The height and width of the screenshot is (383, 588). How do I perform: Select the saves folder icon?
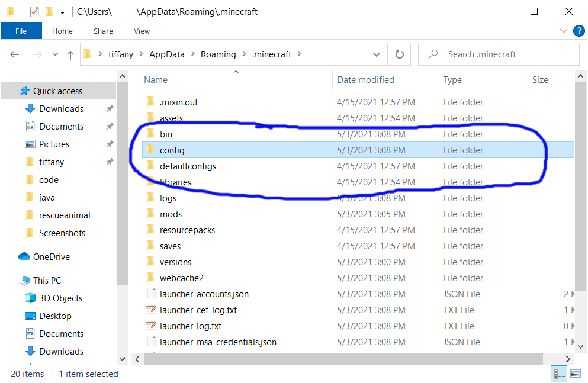150,246
